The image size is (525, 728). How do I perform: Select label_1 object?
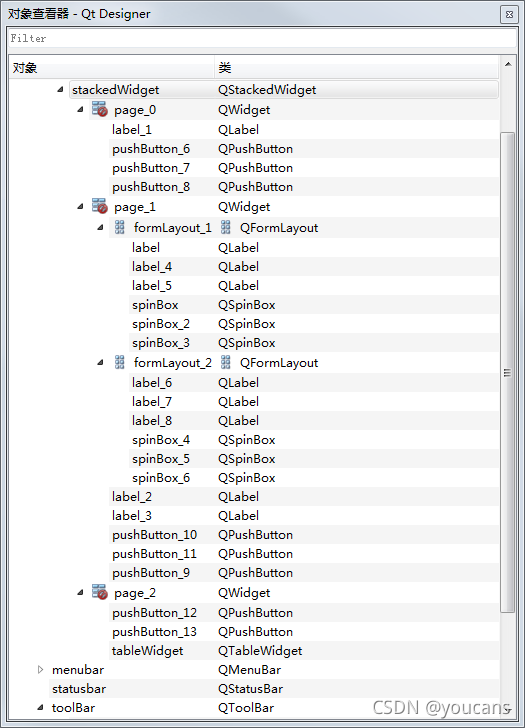click(x=132, y=130)
